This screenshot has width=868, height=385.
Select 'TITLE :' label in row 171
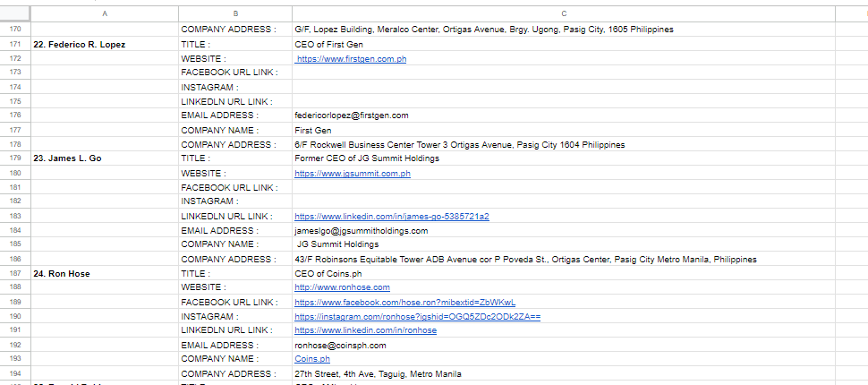(235, 44)
